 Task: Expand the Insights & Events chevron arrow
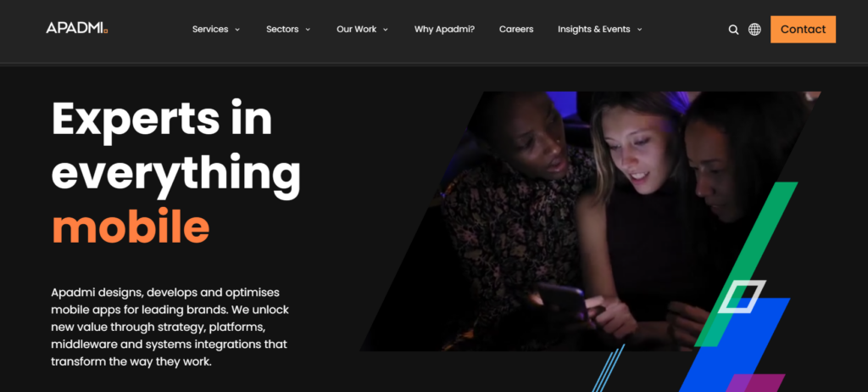(639, 30)
